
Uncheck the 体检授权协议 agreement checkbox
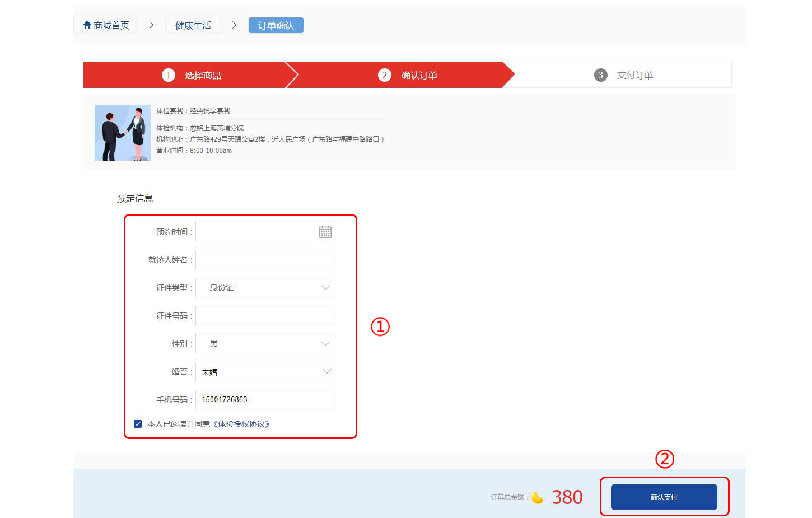pyautogui.click(x=137, y=423)
